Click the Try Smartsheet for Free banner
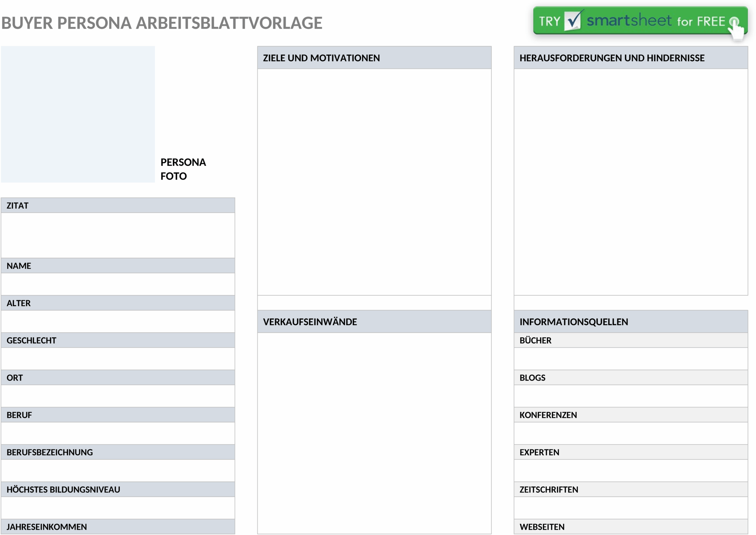The image size is (756, 535). click(x=640, y=21)
